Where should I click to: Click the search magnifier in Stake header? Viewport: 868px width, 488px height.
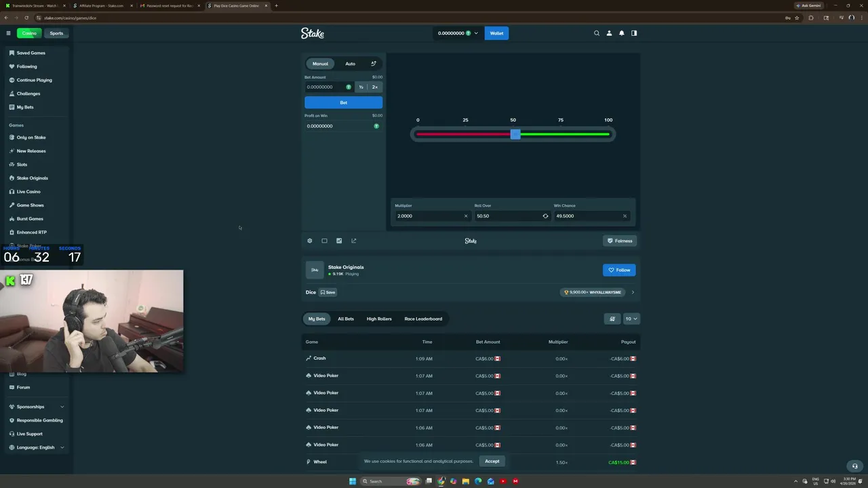[597, 33]
